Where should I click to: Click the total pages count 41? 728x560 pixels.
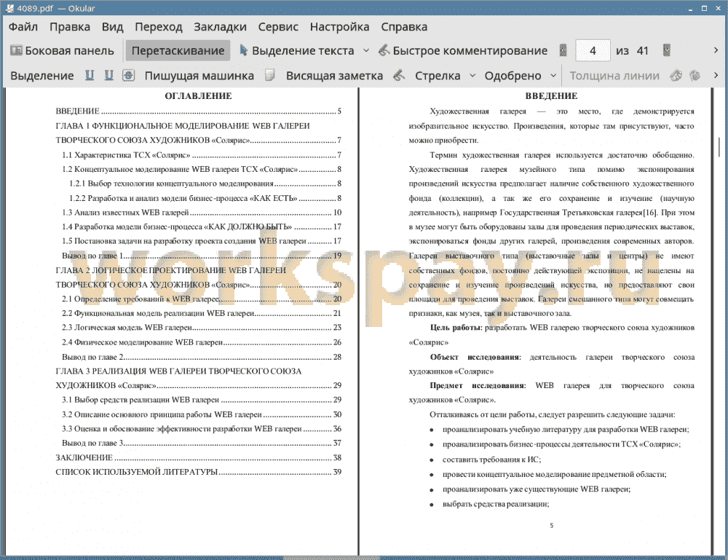point(643,51)
